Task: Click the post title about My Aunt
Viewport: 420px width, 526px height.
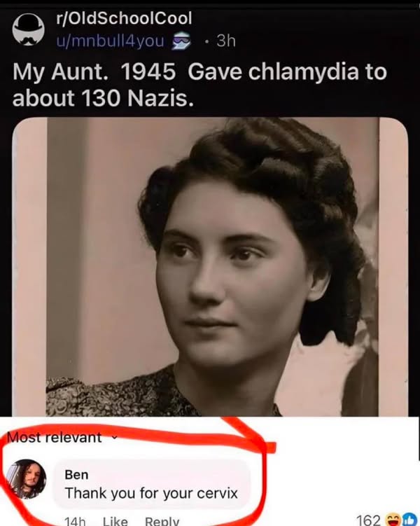Action: pyautogui.click(x=199, y=85)
